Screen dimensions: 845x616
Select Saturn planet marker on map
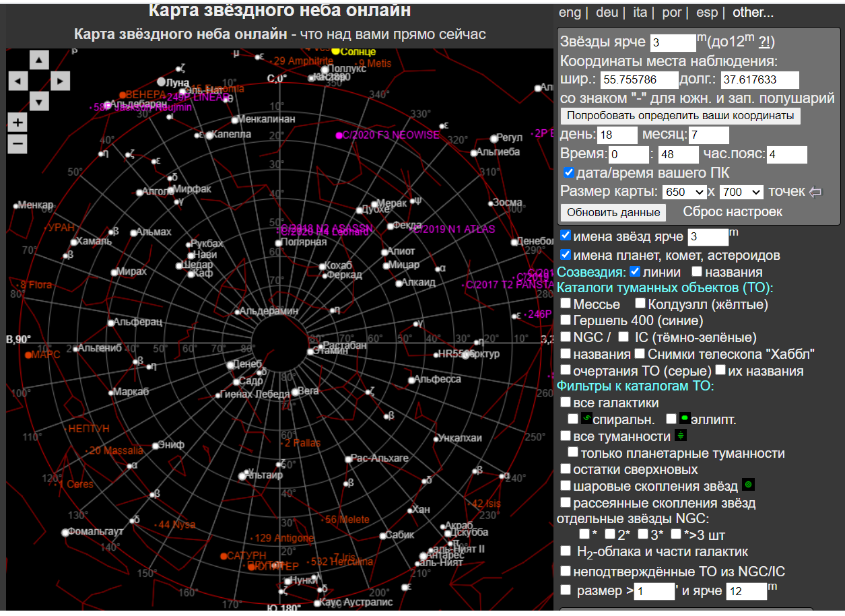tap(224, 556)
